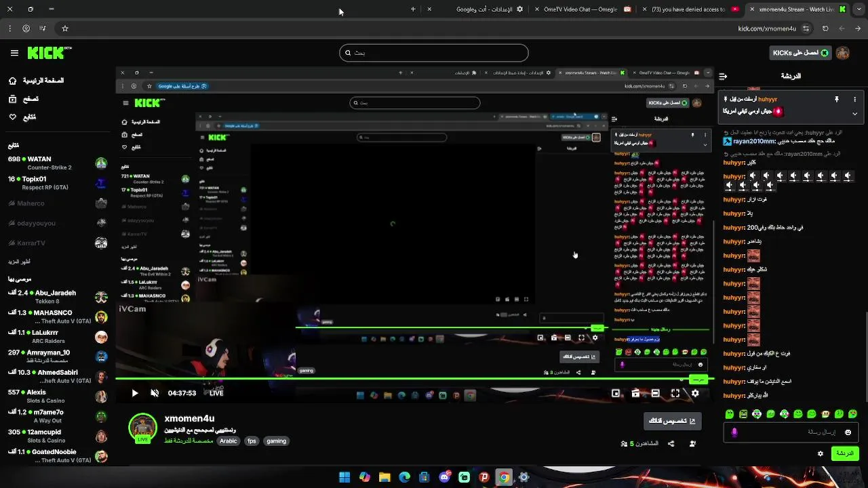Open LaLukrrr ARC Raiders stream

58,337
